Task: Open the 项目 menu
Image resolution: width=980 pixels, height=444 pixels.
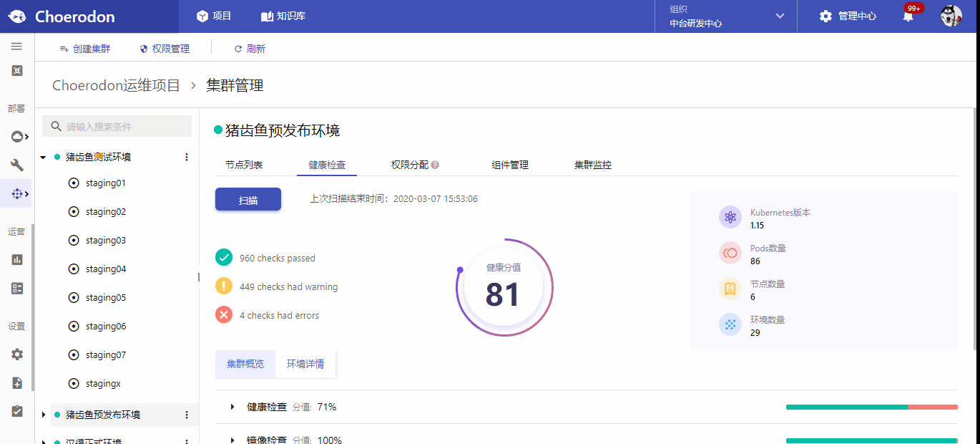Action: (x=214, y=16)
